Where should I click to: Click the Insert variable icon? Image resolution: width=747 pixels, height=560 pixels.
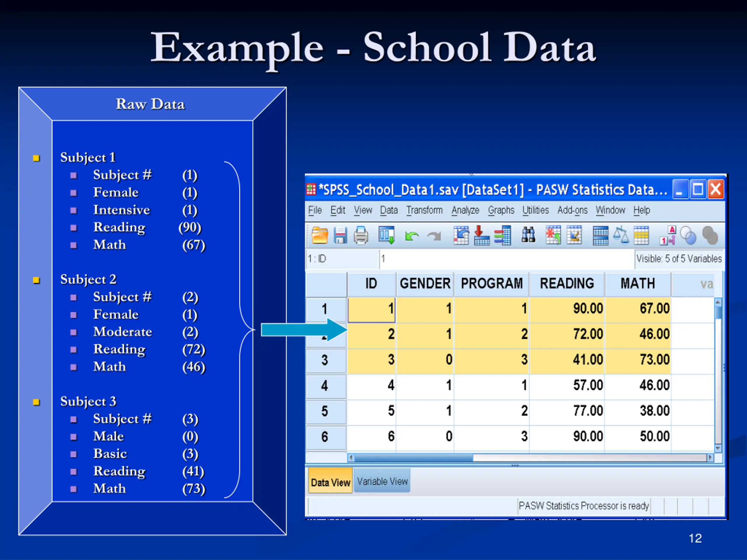pos(574,235)
